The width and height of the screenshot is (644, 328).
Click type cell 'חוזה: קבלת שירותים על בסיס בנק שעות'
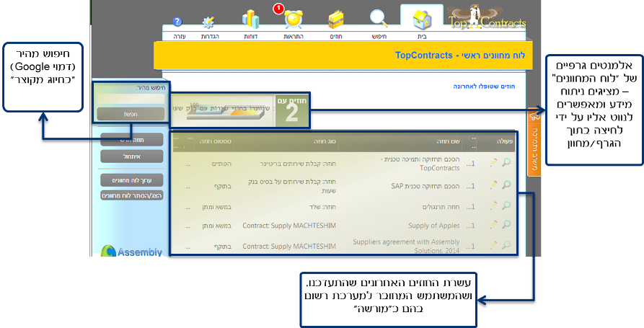click(x=294, y=186)
